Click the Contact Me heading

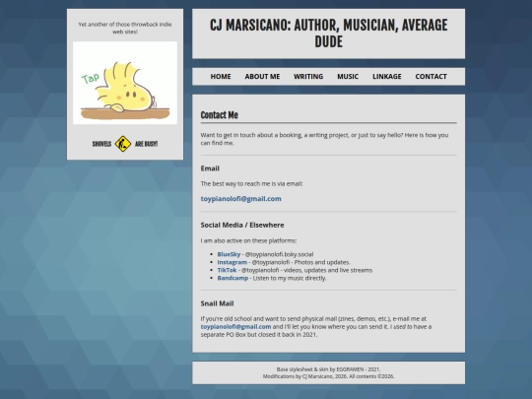coord(219,115)
